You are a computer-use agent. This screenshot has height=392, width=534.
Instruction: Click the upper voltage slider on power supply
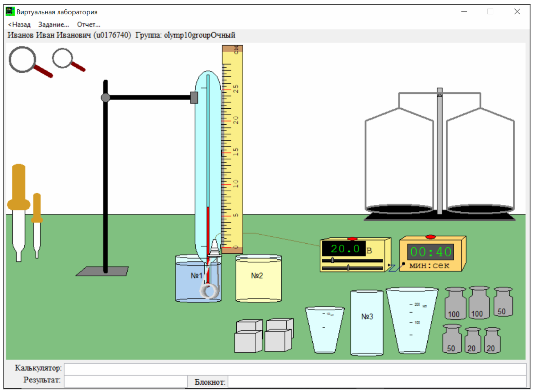(x=332, y=260)
